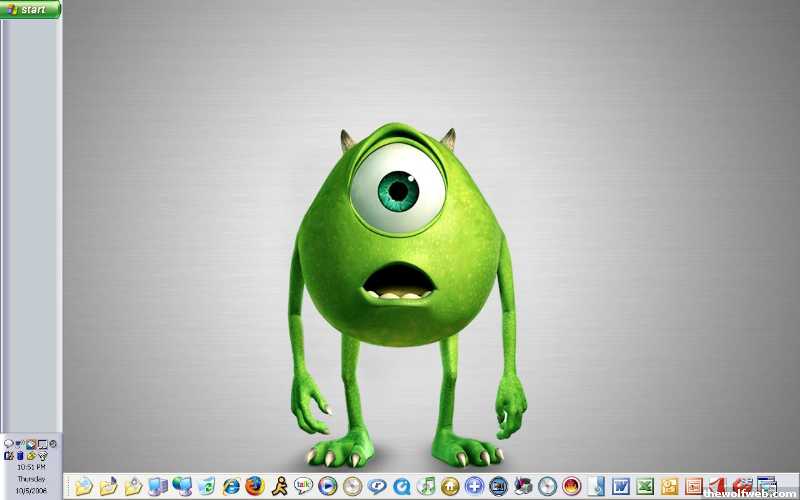The height and width of the screenshot is (500, 800).
Task: Launch Windows Media Player
Action: point(327,486)
